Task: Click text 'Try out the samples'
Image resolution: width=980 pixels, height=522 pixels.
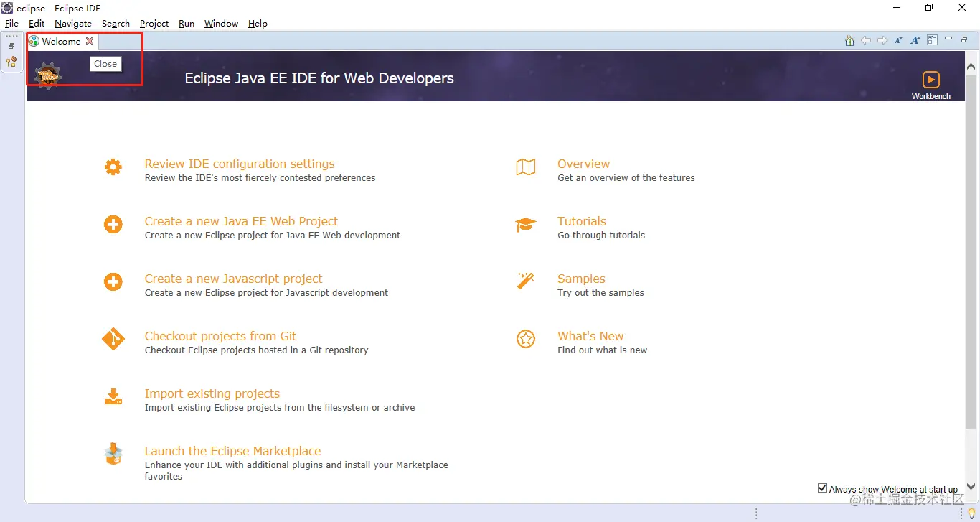Action: (x=600, y=292)
